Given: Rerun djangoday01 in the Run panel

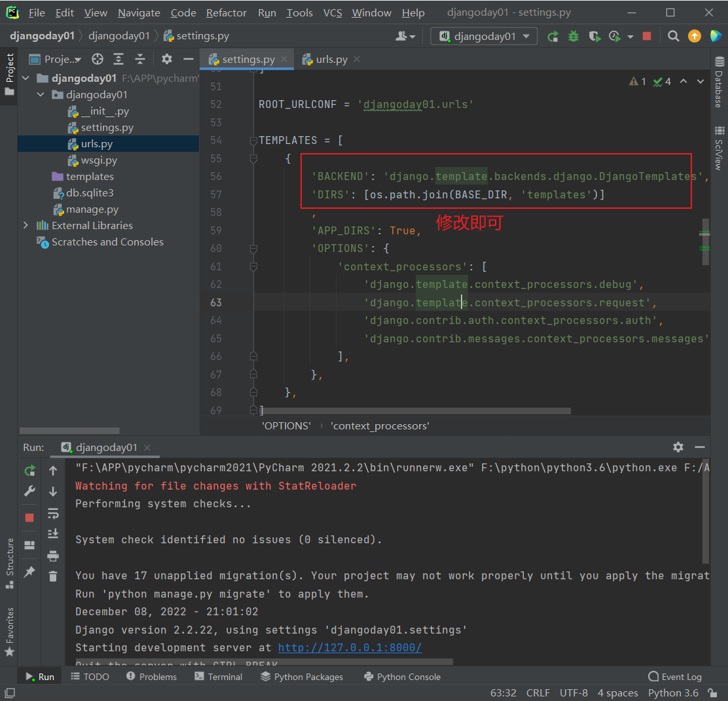Looking at the screenshot, I should click(x=29, y=471).
